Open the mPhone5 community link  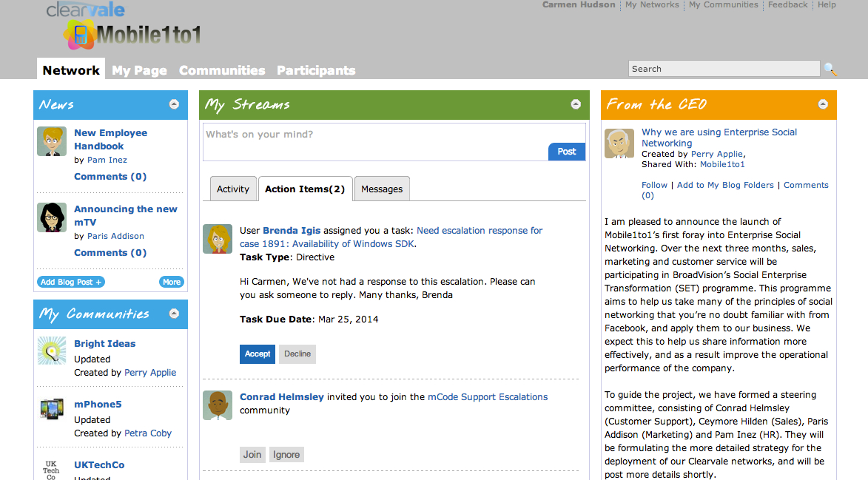coord(98,405)
